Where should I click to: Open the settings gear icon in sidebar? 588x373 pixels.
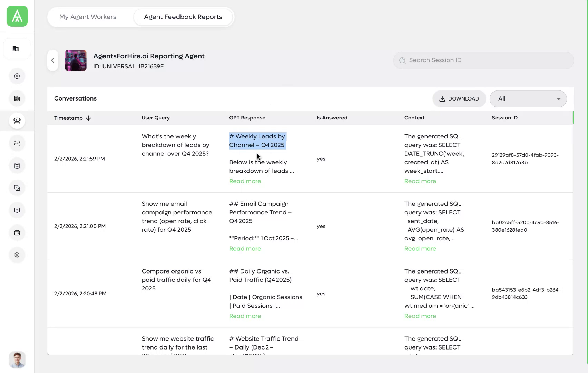tap(17, 255)
